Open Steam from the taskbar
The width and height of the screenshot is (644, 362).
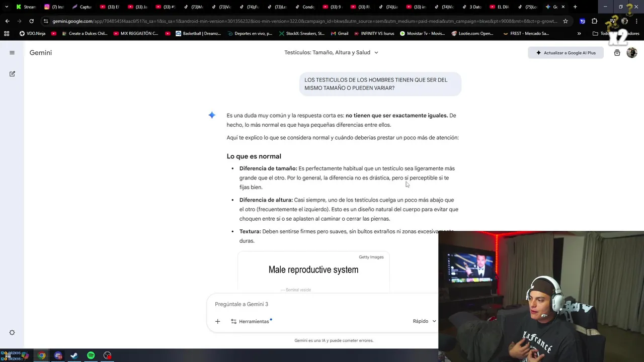point(74,355)
